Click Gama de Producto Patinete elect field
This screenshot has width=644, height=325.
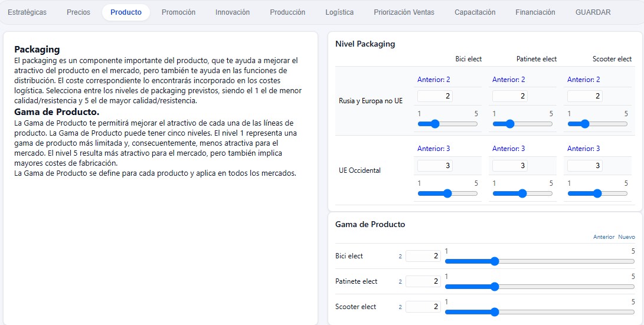(423, 281)
